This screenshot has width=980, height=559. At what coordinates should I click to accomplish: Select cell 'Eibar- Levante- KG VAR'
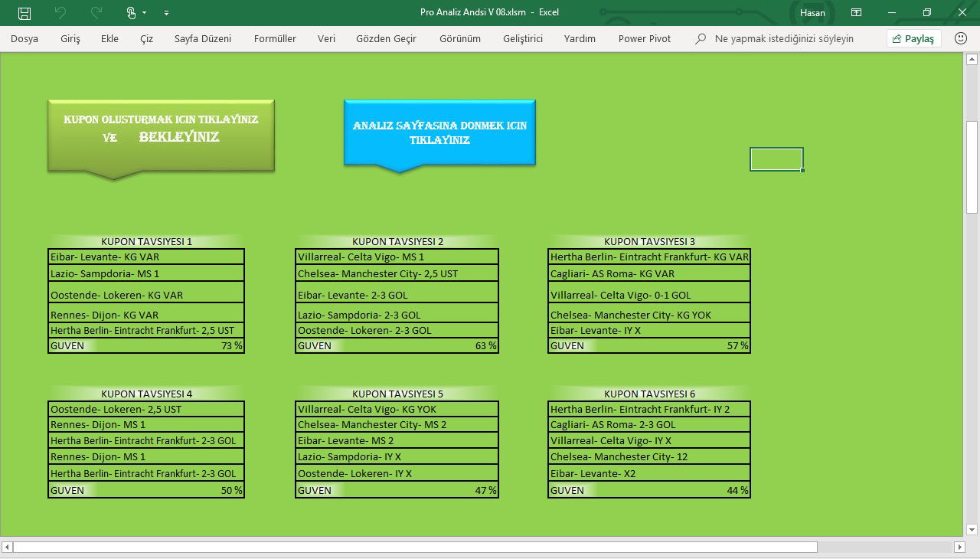[146, 257]
